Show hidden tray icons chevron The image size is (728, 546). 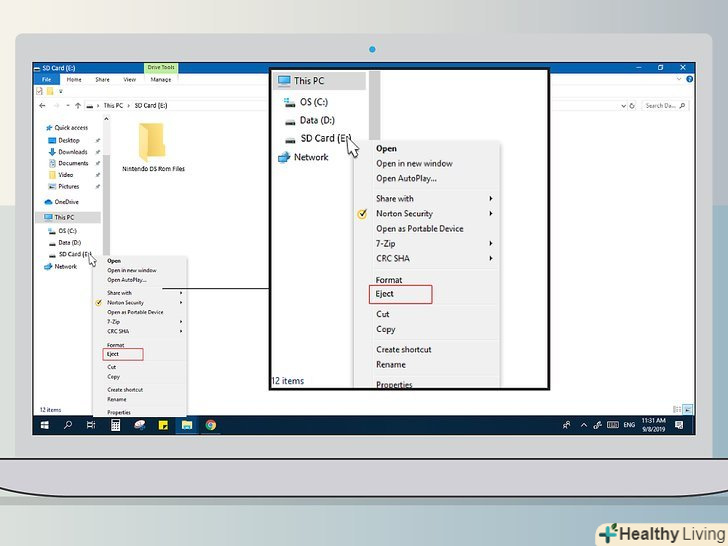tap(584, 425)
